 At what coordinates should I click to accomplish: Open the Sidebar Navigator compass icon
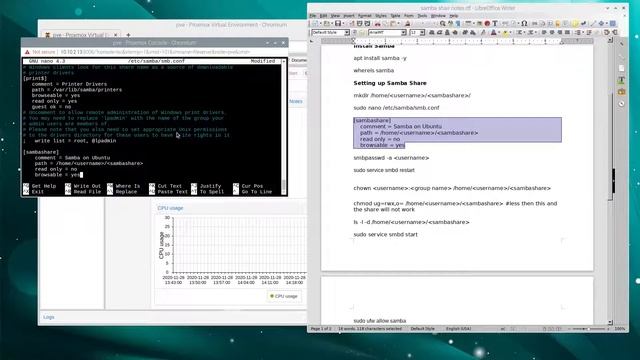click(x=621, y=104)
